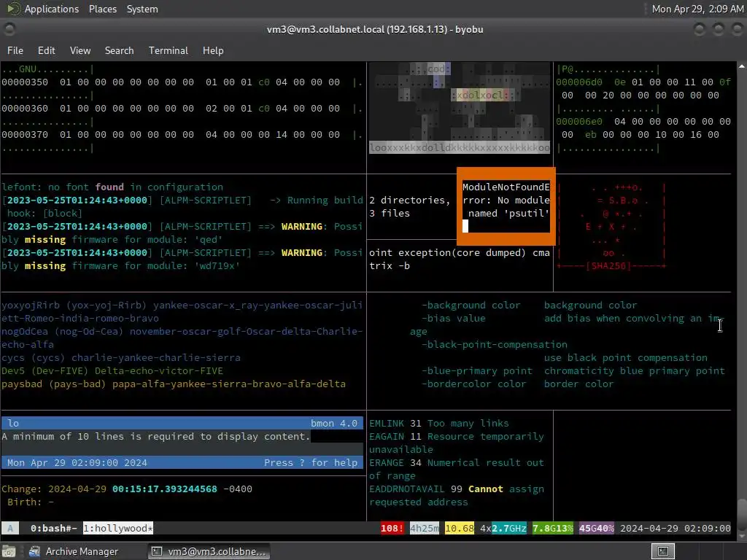
Task: Click the workspace switcher icon in bottom panel
Action: point(662,551)
